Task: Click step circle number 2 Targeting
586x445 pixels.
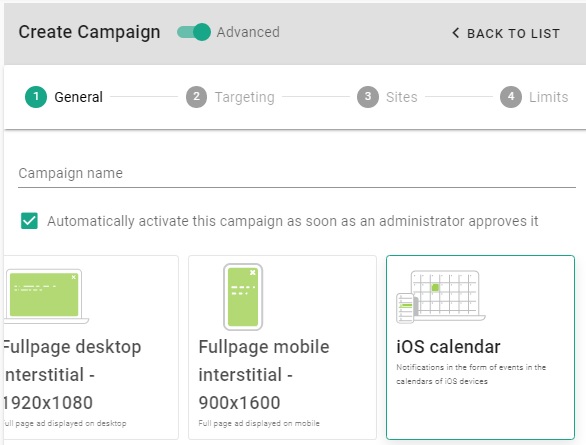Action: (x=197, y=97)
